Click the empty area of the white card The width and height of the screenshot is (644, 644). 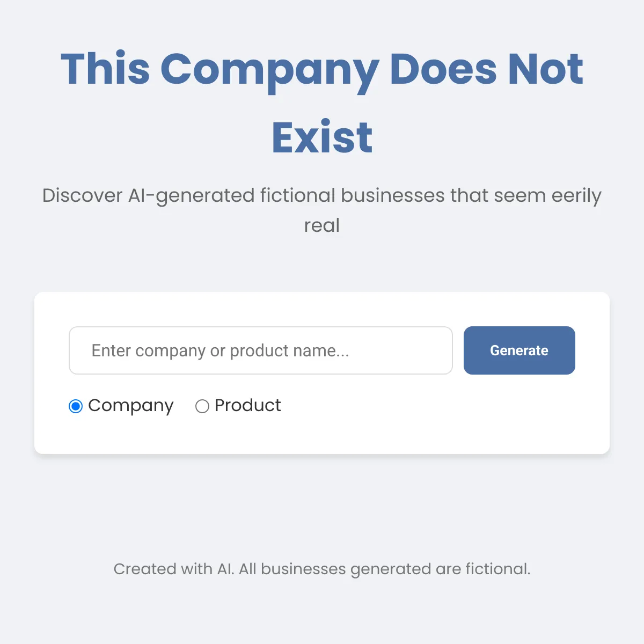point(429,419)
